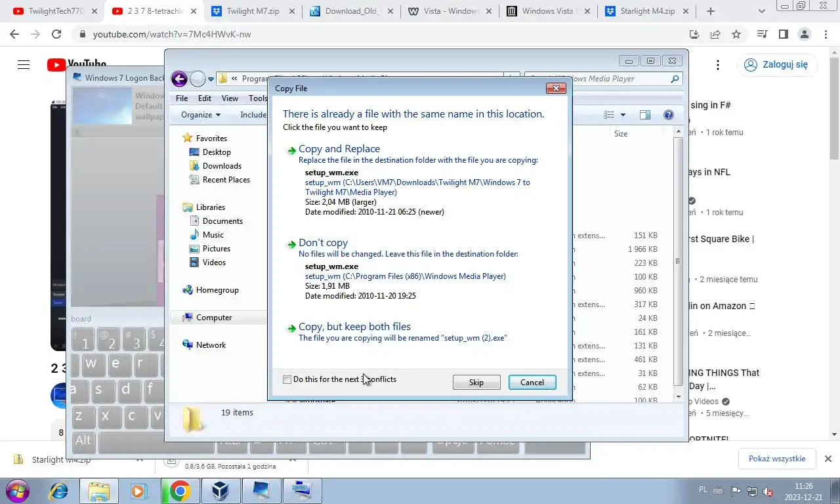
Task: Switch to the TwilightTech770 tab
Action: click(x=56, y=11)
